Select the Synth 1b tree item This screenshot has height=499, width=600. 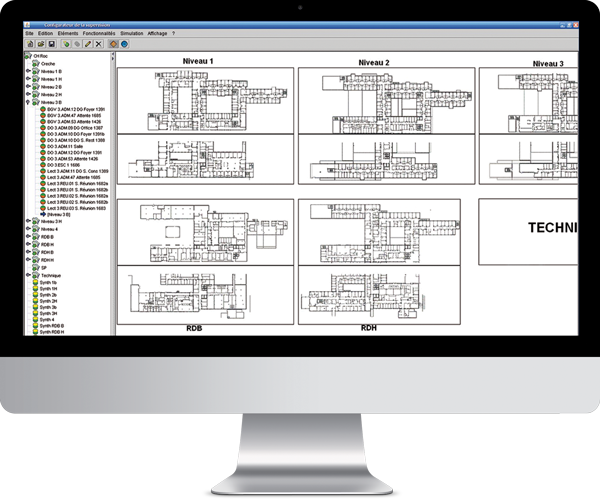pos(47,281)
